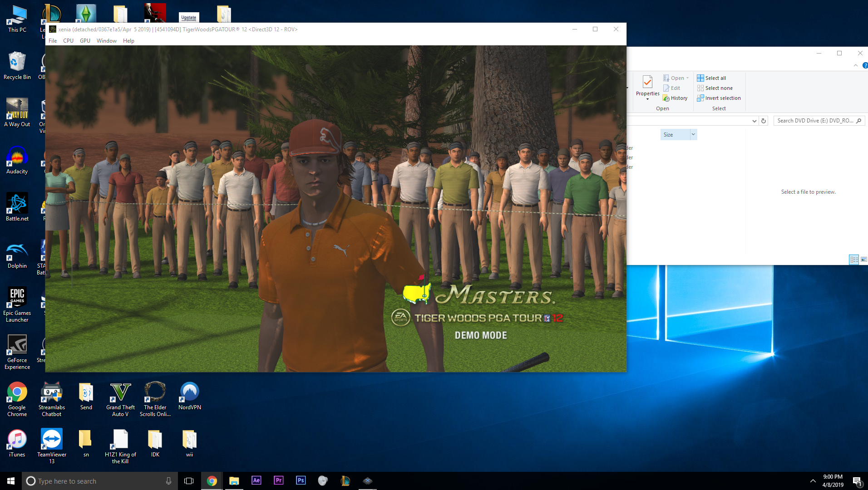Screen dimensions: 868x490
Task: Select the Battle.net desktop shortcut
Action: [17, 208]
